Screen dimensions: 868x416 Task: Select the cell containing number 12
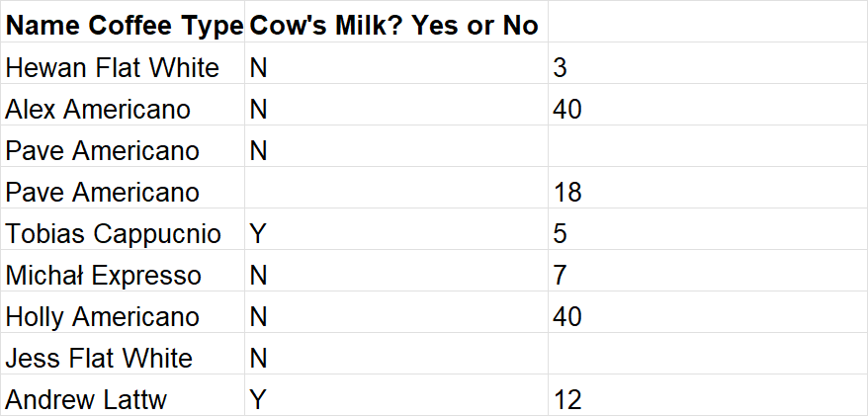tap(566, 400)
